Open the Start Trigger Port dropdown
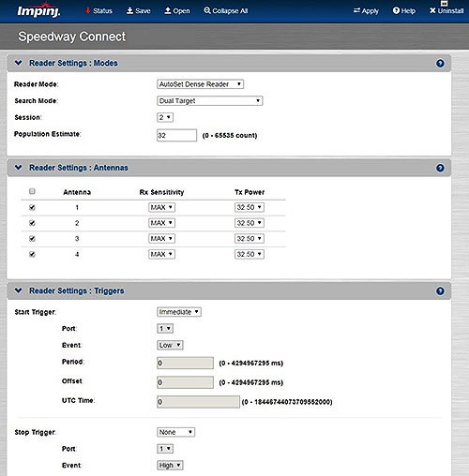This screenshot has width=469, height=476. [165, 329]
